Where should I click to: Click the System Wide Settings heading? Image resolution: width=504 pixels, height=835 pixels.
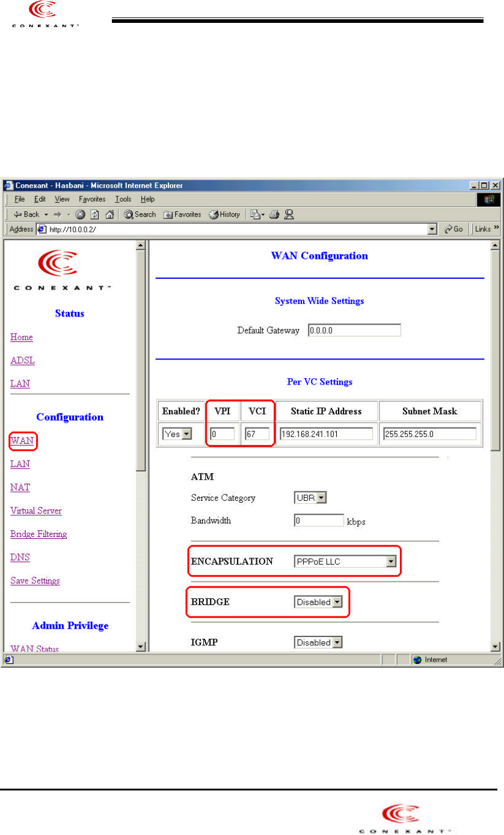[319, 300]
